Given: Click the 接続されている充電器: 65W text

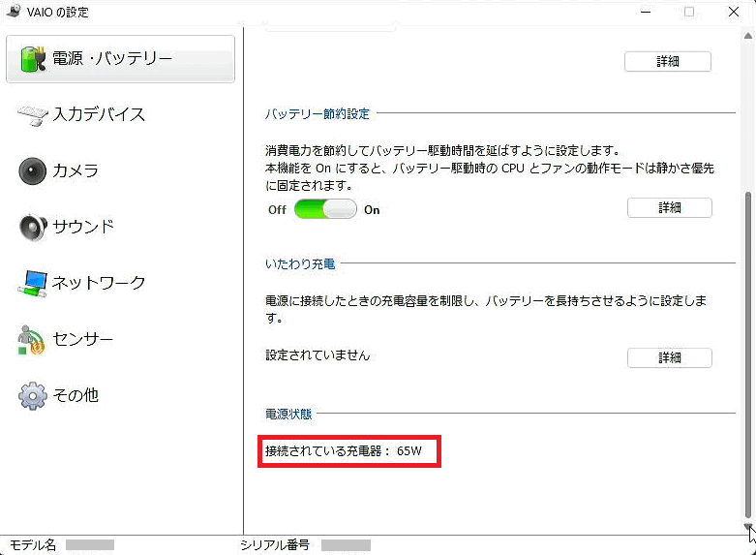Looking at the screenshot, I should (x=344, y=451).
